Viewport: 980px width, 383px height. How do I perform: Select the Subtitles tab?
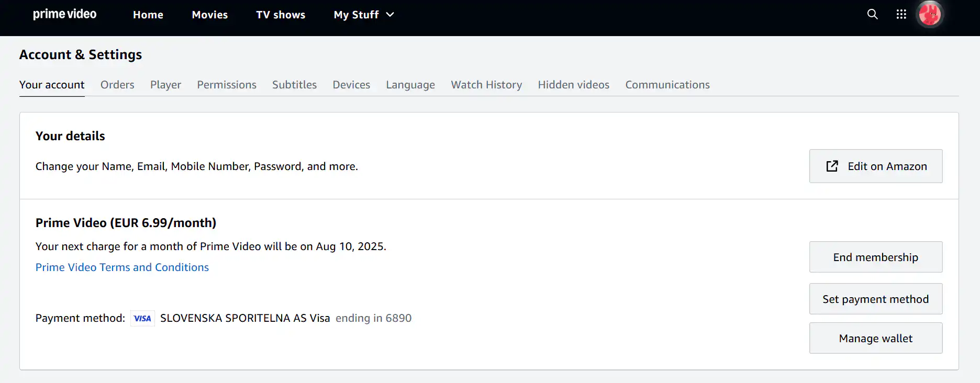point(294,85)
